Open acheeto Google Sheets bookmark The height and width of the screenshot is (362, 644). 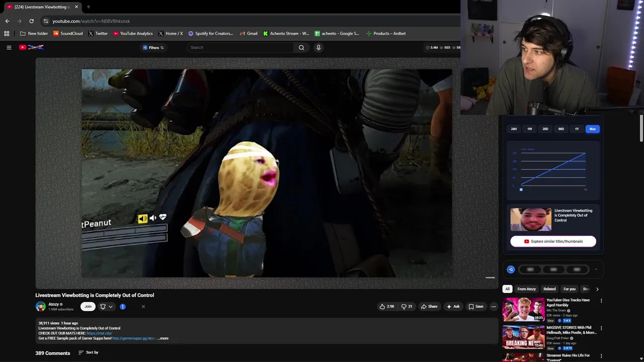[337, 33]
